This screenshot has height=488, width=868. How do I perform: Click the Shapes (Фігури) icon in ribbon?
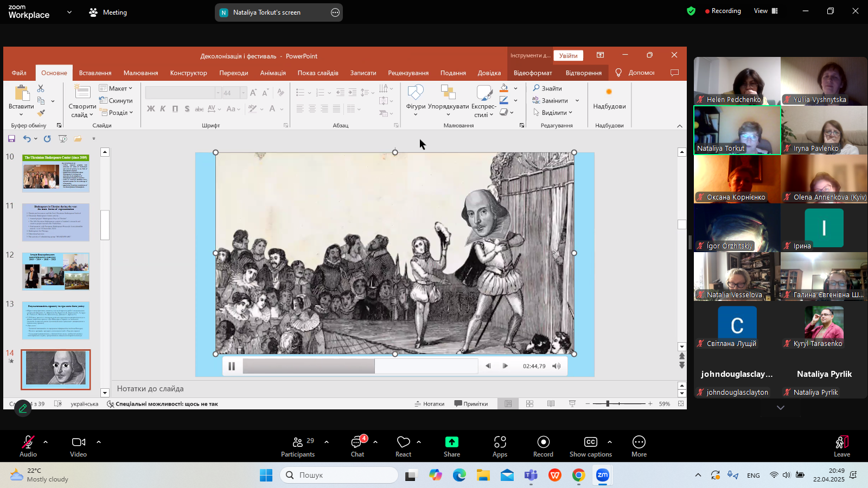[x=416, y=94]
